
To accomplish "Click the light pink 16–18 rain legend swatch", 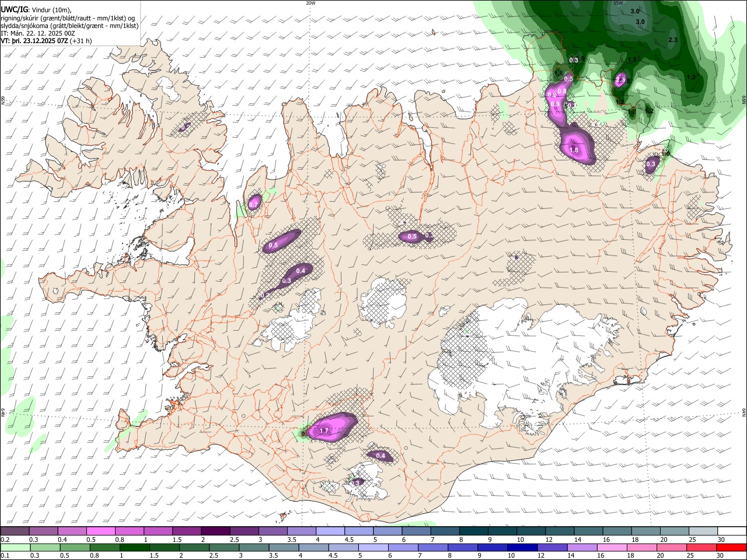I will click(x=612, y=547).
